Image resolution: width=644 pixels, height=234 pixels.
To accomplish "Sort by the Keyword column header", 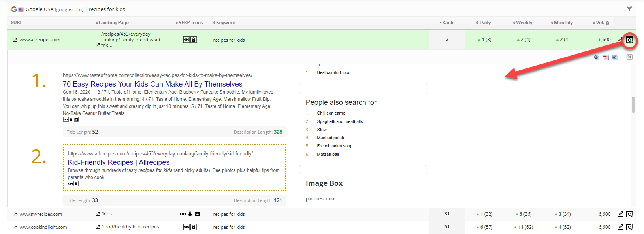I will (225, 23).
